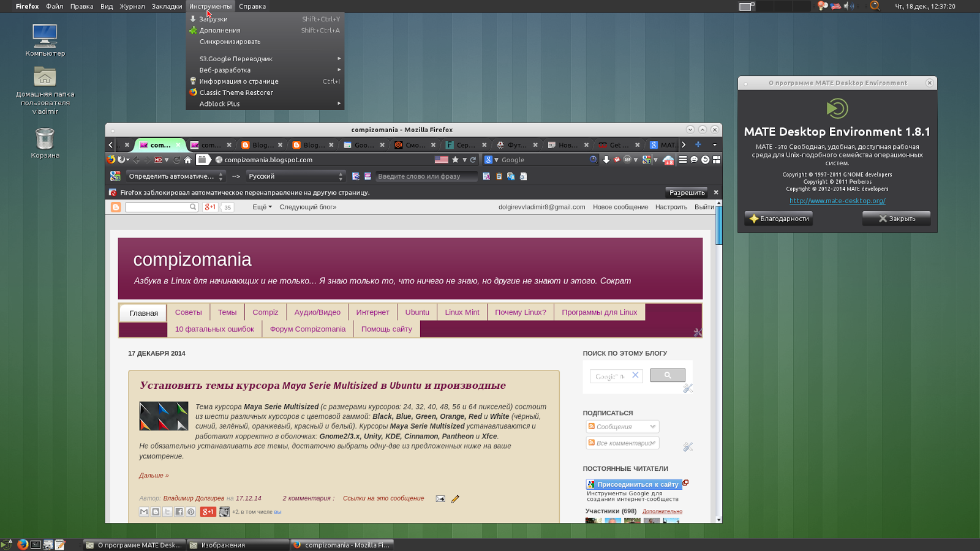Image resolution: width=980 pixels, height=551 pixels.
Task: Open target language dropdown Русский
Action: pyautogui.click(x=296, y=176)
